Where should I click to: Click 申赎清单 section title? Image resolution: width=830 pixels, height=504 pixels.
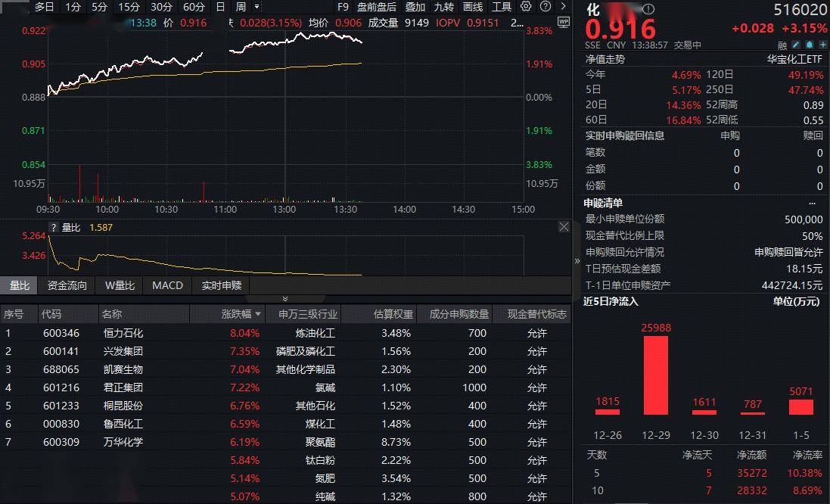pyautogui.click(x=603, y=203)
